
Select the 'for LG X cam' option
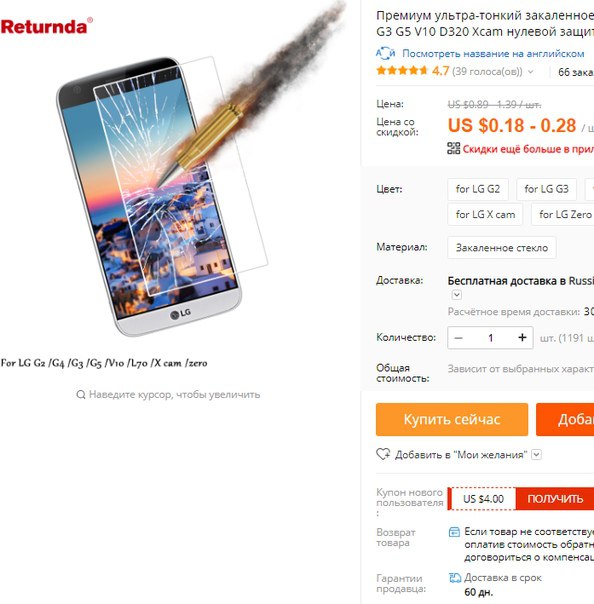[485, 215]
